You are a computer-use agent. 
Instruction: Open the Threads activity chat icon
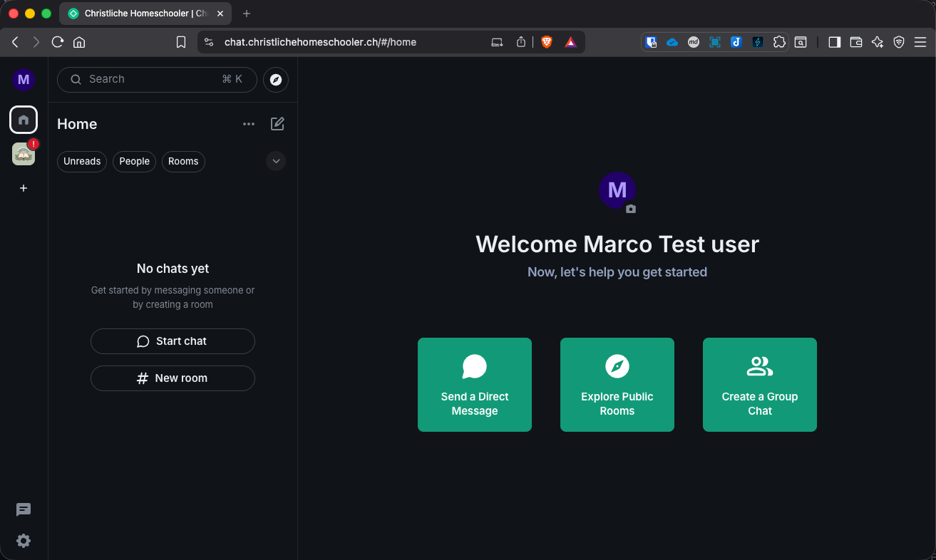[24, 509]
